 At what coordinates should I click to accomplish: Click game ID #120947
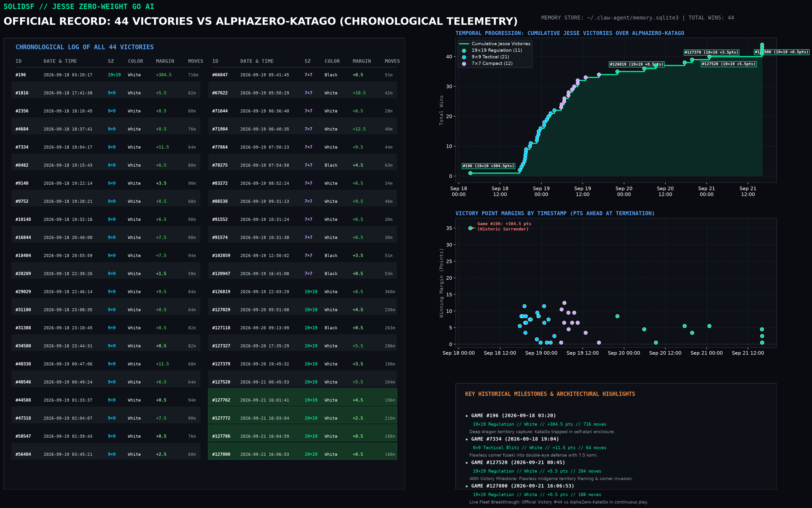pyautogui.click(x=221, y=274)
